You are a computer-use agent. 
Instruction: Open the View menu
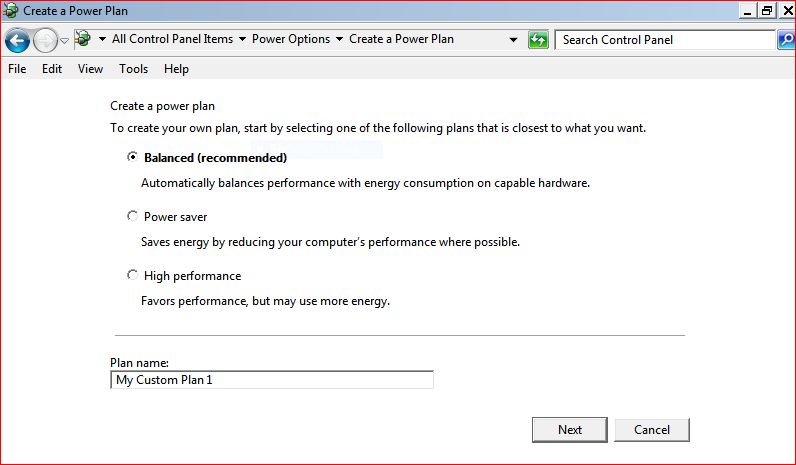(x=90, y=69)
